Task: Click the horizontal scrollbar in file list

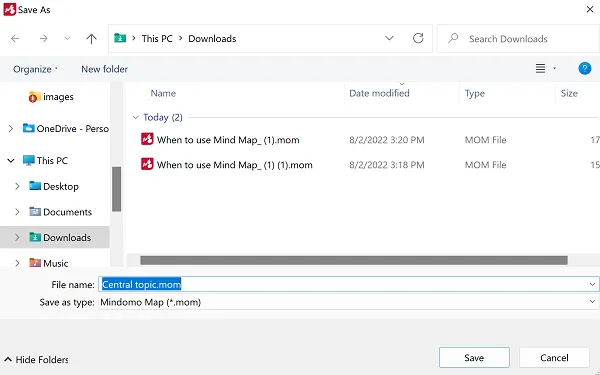Action: pyautogui.click(x=354, y=261)
